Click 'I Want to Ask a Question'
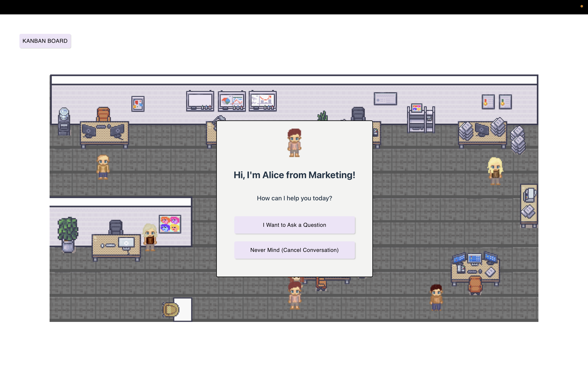This screenshot has width=588, height=382. coord(294,225)
